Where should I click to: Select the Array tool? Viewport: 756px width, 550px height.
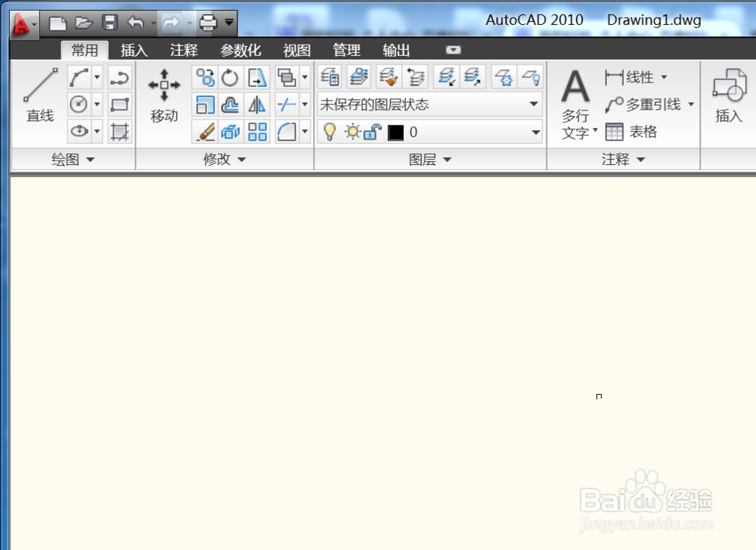tap(257, 131)
